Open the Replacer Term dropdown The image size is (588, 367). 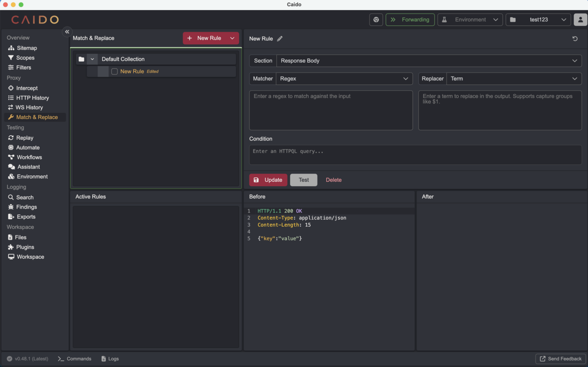click(x=514, y=78)
